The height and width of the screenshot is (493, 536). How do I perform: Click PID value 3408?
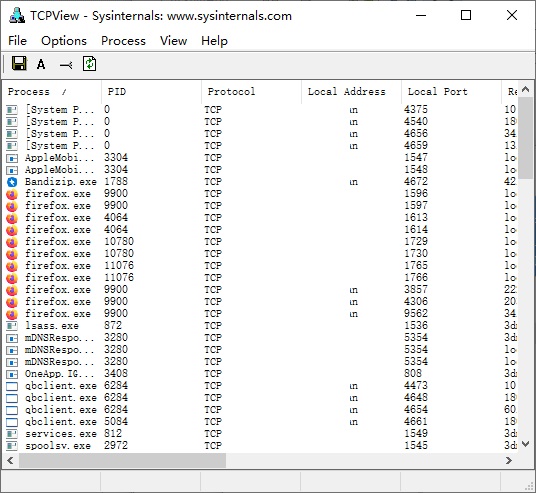(x=116, y=374)
